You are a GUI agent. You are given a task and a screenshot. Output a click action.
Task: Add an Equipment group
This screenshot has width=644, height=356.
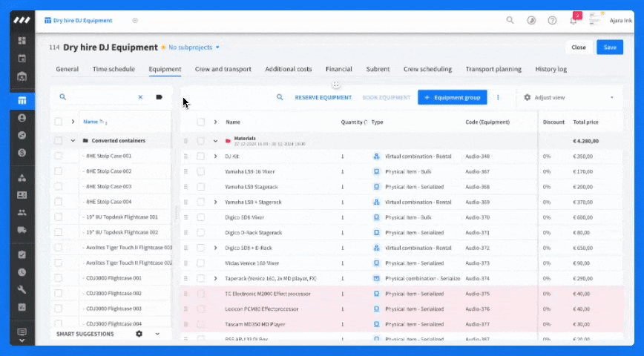click(452, 97)
